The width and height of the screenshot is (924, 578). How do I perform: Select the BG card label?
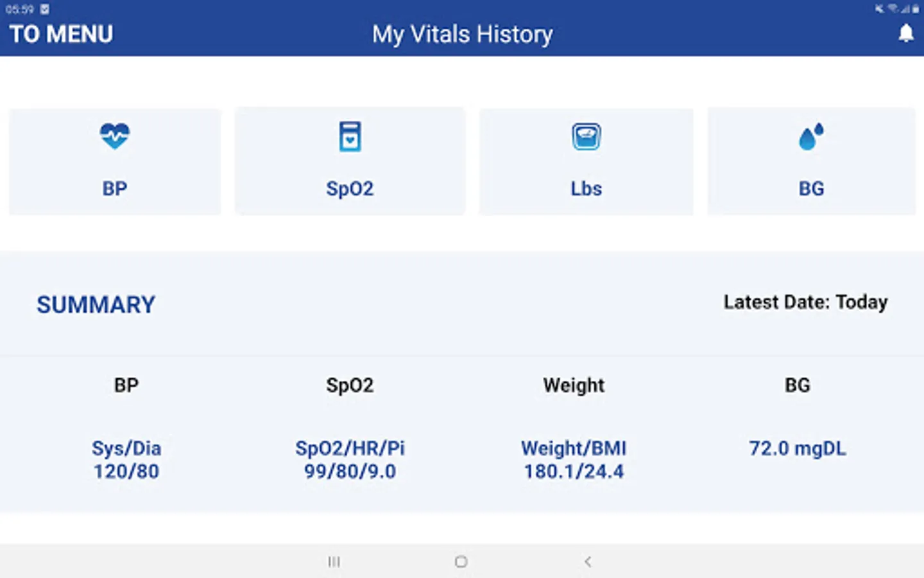(x=811, y=189)
